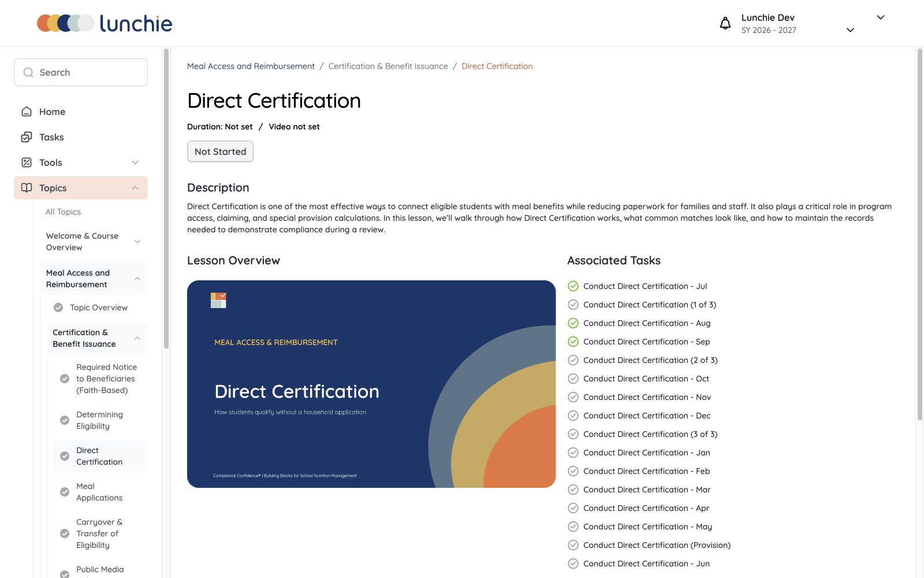Screen dimensions: 924x578
Task: Click the lunchie logo
Action: 105,23
